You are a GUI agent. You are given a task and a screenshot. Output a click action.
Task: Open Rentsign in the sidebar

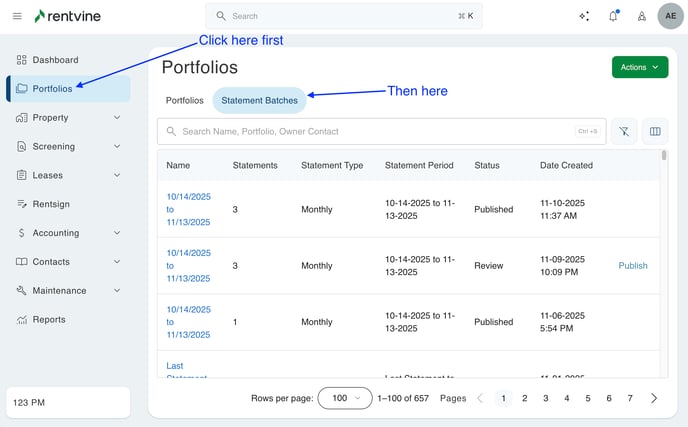[50, 204]
